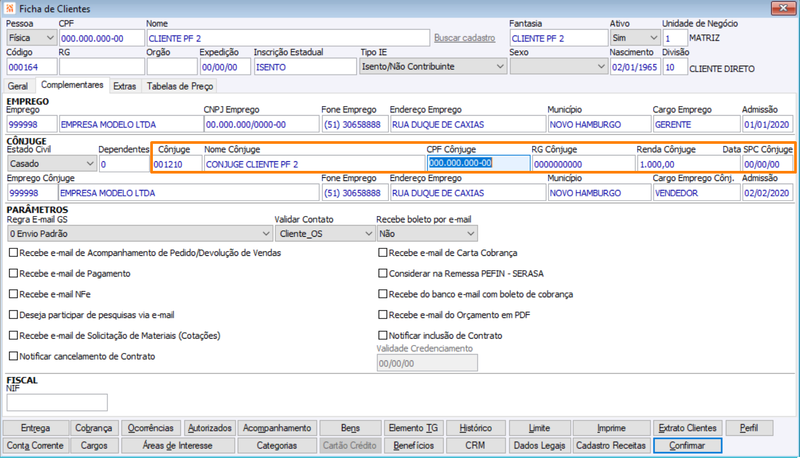Click the Acompanhamento button
The width and height of the screenshot is (800, 458).
click(277, 428)
